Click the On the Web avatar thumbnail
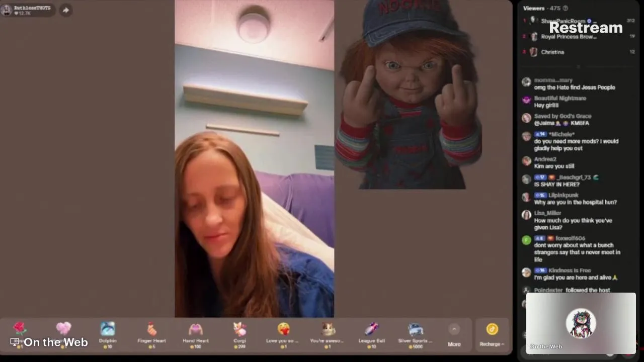This screenshot has height=362, width=644. (x=581, y=323)
